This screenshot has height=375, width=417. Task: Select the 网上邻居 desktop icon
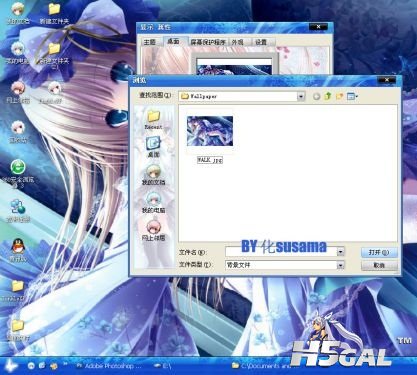coord(18,92)
